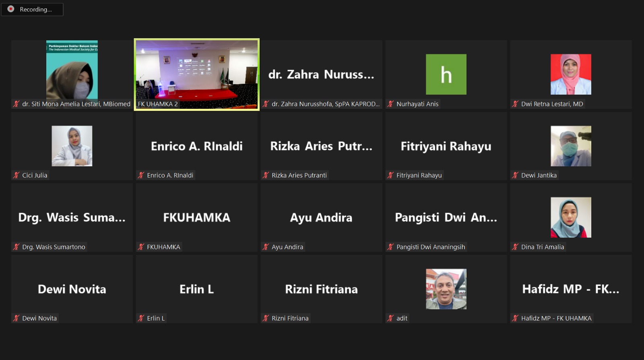Click muted mic icon beside Dina Tri Amalia
This screenshot has height=360, width=644.
(x=515, y=247)
